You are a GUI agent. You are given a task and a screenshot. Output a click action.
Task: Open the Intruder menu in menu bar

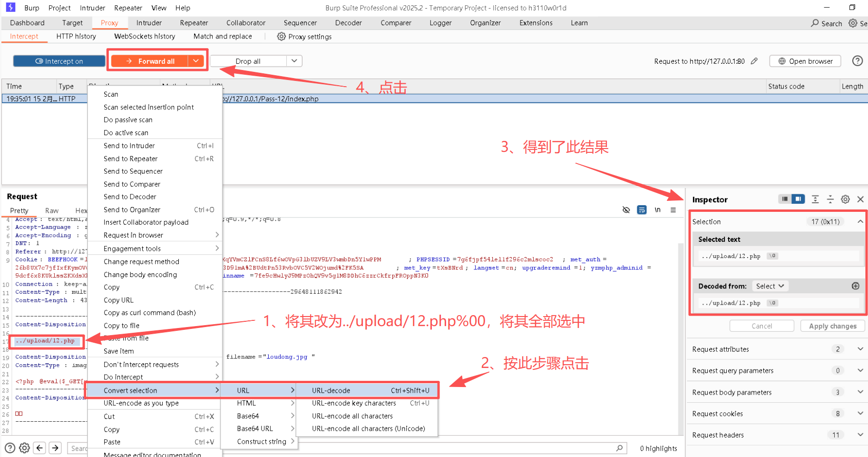pos(92,8)
